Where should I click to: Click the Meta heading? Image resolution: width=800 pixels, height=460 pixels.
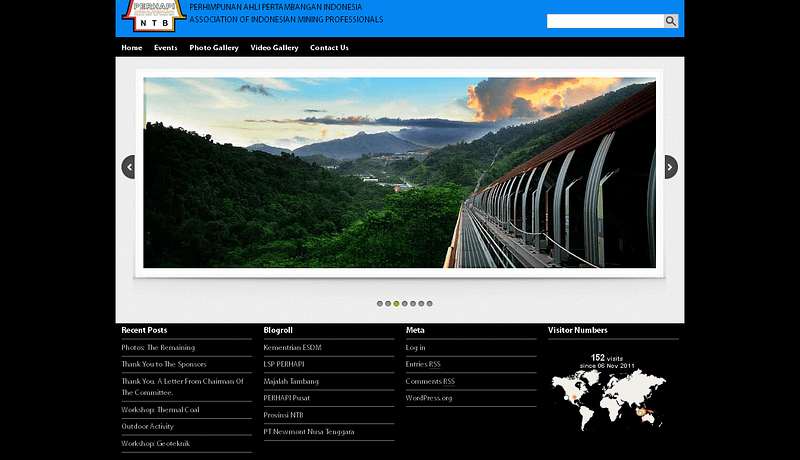[415, 330]
